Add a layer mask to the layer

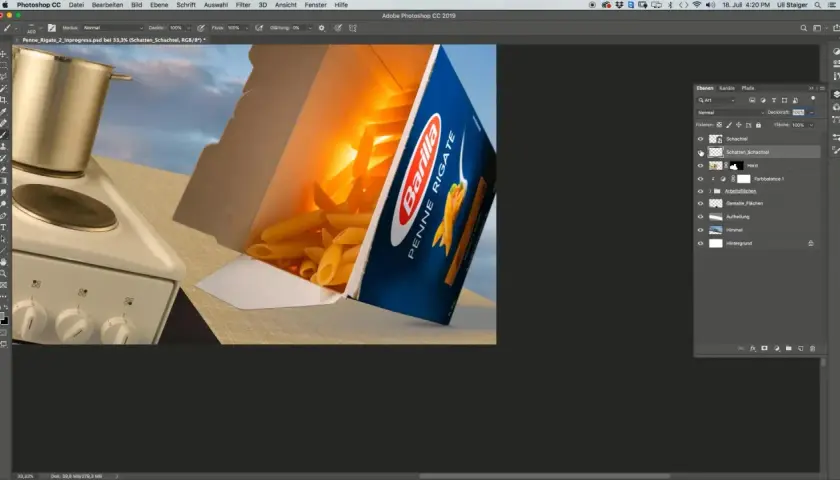pyautogui.click(x=764, y=348)
